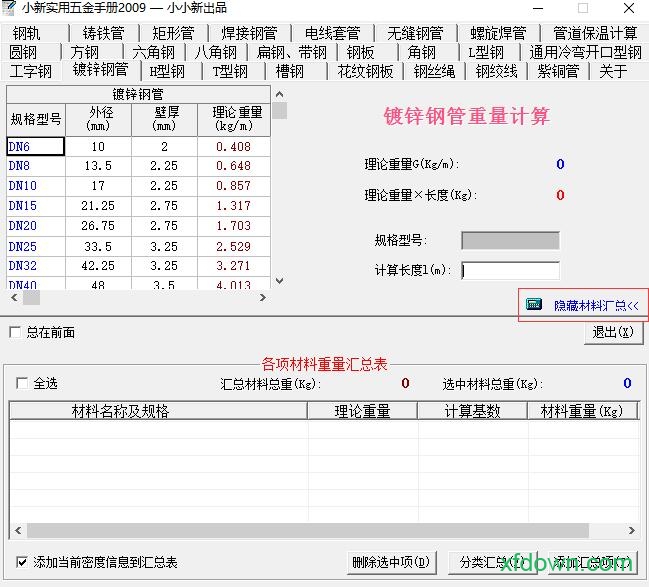Sort by 材料名称及规格 column header
Screen dimensions: 649x587
coord(121,411)
